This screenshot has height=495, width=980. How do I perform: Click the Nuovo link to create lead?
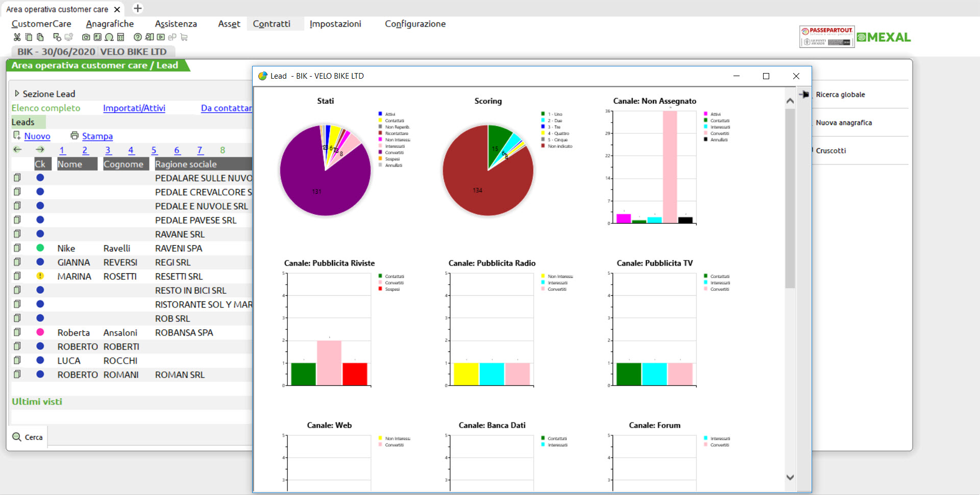[37, 136]
